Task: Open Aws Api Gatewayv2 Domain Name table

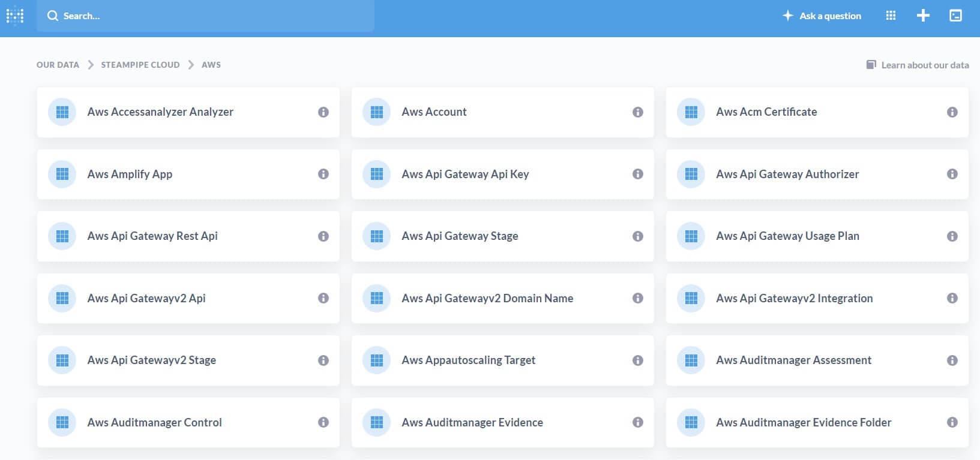Action: point(502,298)
